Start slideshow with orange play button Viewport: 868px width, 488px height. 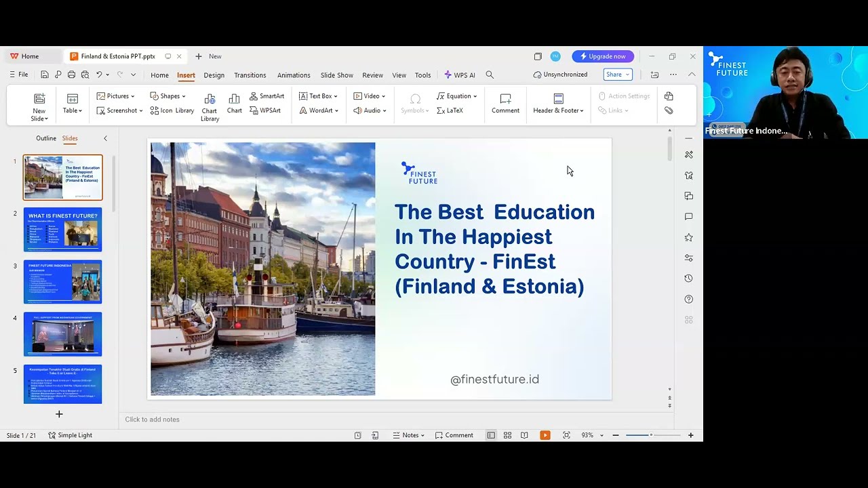pyautogui.click(x=545, y=435)
